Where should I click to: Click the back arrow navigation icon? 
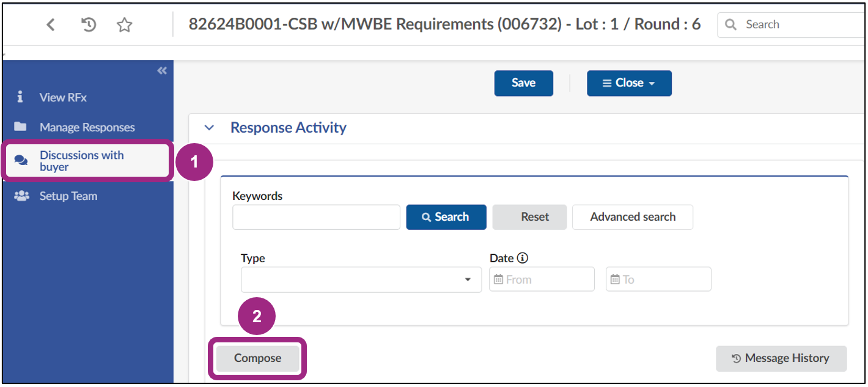pos(51,24)
